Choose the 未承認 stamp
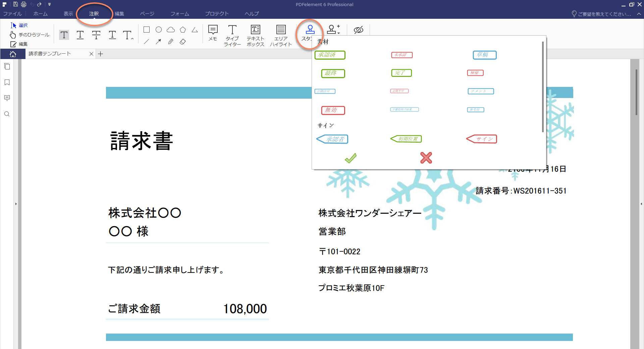 pos(401,55)
